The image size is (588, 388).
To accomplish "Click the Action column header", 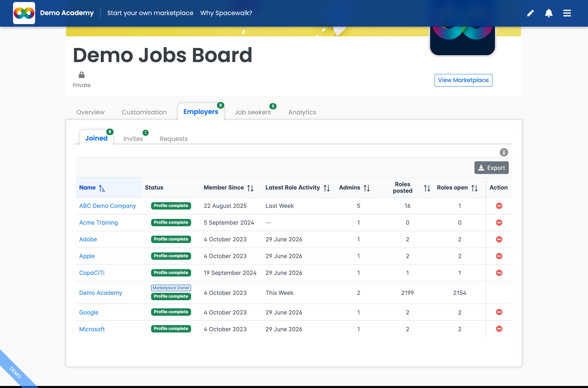I will coord(498,187).
